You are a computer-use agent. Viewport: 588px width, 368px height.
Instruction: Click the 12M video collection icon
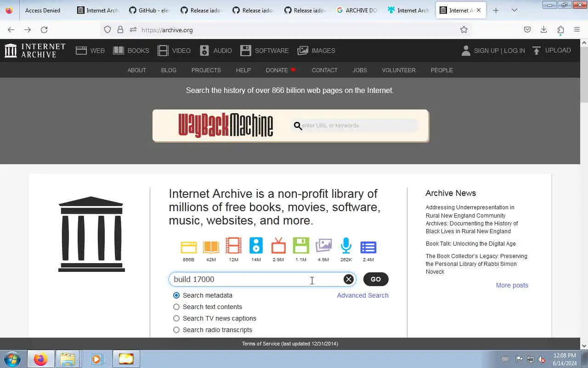click(233, 246)
